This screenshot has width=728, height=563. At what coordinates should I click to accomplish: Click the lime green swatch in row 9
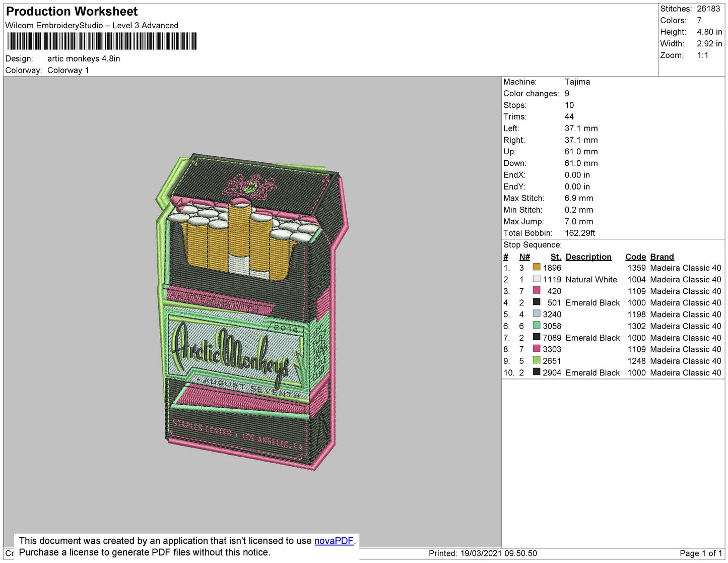[x=537, y=360]
